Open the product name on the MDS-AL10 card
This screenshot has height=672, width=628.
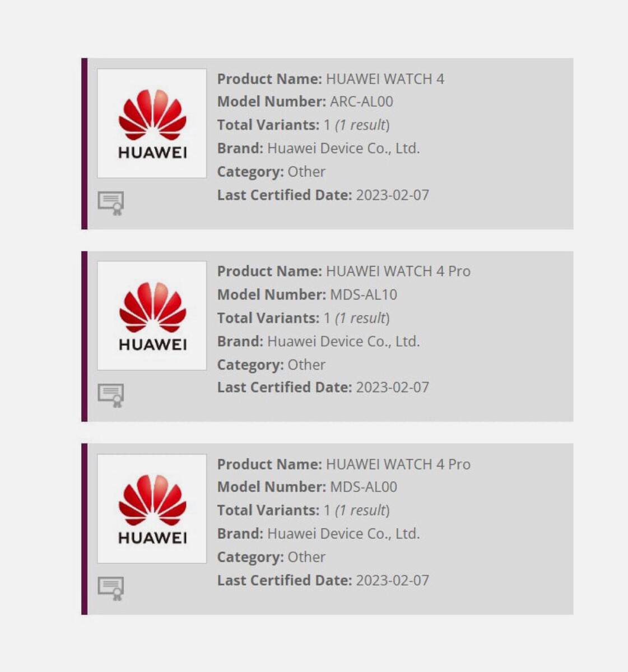[x=398, y=272]
